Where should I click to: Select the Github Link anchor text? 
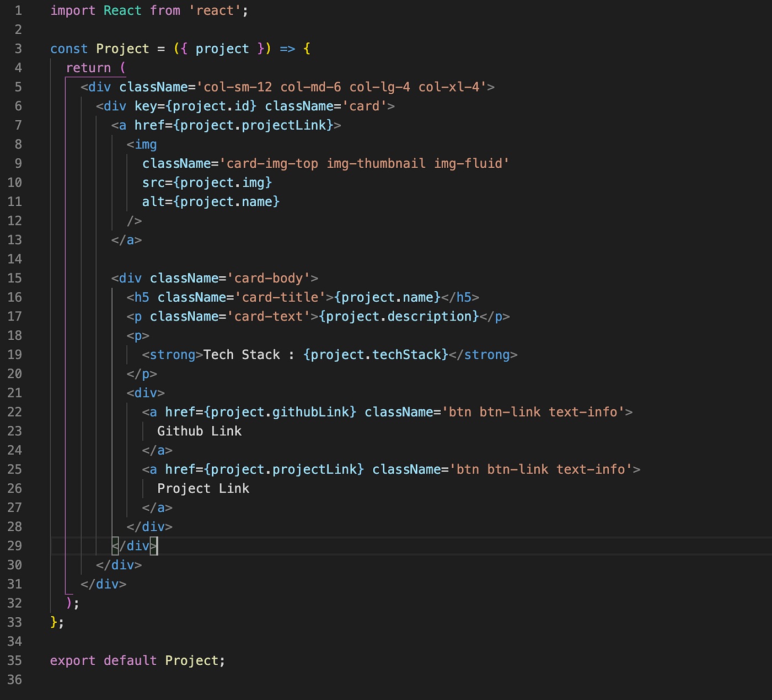(199, 431)
